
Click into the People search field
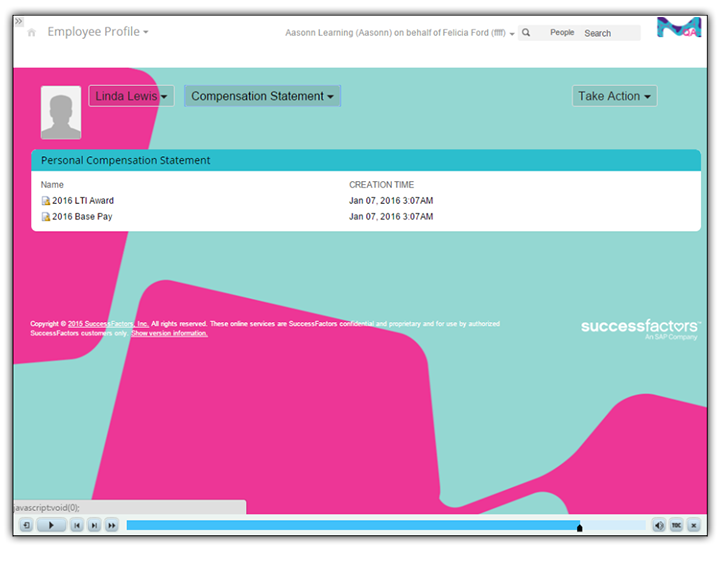(x=610, y=33)
